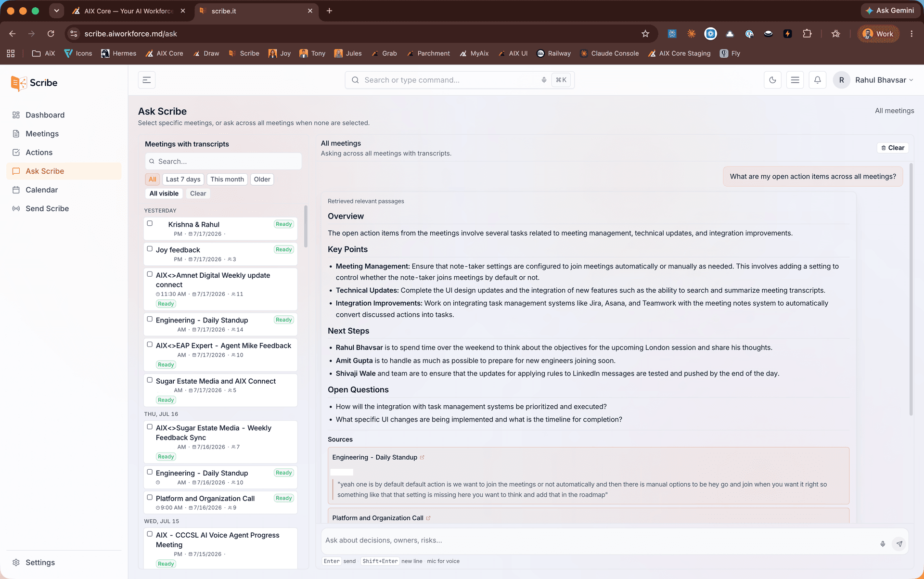Viewport: 924px width, 579px height.
Task: Switch to AIX Core browser tab
Action: (128, 11)
